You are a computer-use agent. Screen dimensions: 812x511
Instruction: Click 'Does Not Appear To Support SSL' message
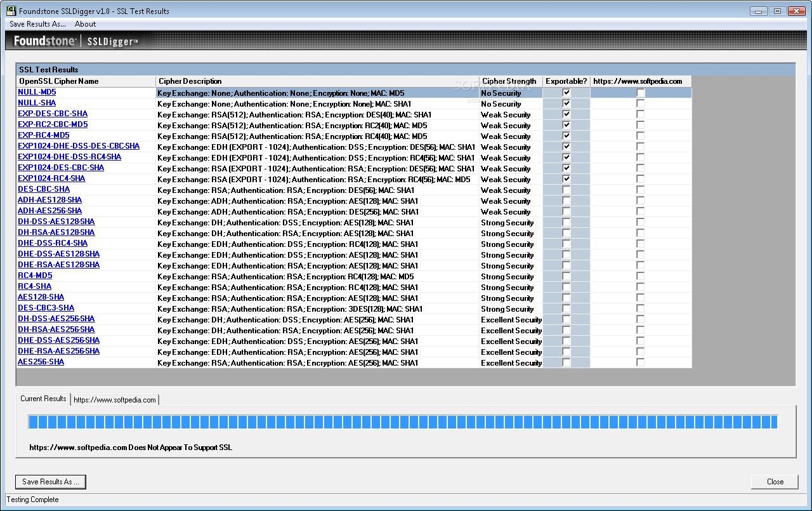point(181,448)
